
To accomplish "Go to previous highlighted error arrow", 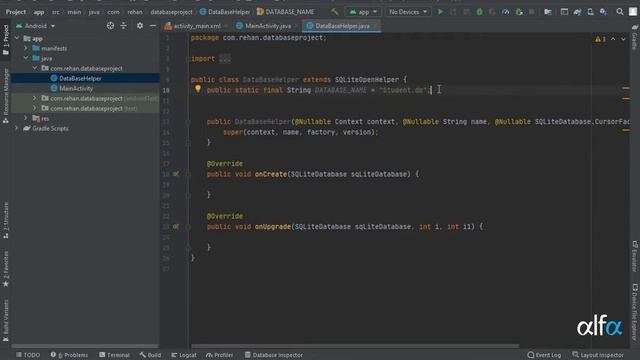I will 613,39.
